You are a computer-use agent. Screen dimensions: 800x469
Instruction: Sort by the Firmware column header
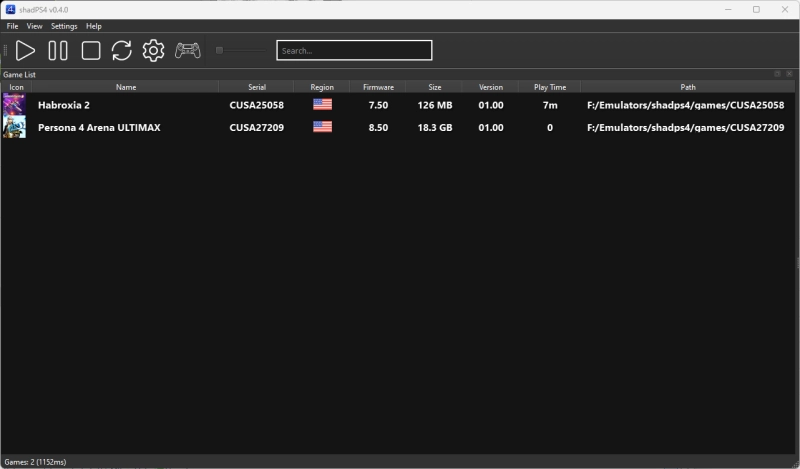pyautogui.click(x=378, y=87)
